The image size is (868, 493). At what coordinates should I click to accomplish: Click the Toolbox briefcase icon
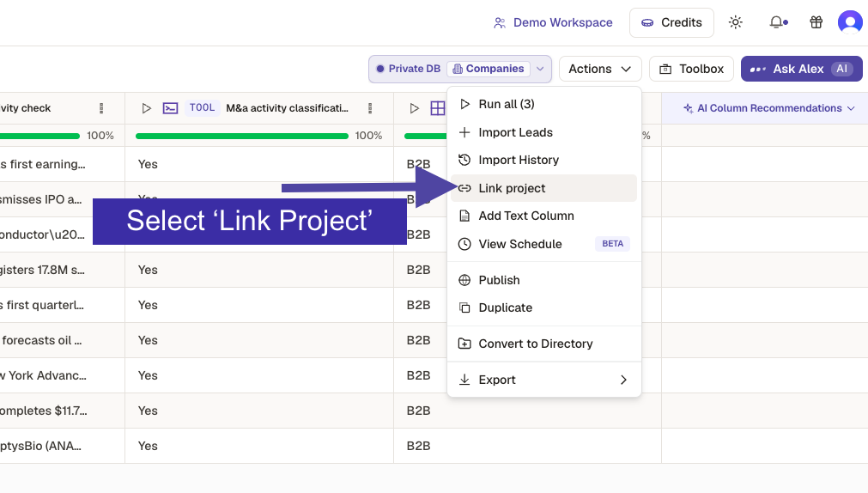click(x=665, y=70)
